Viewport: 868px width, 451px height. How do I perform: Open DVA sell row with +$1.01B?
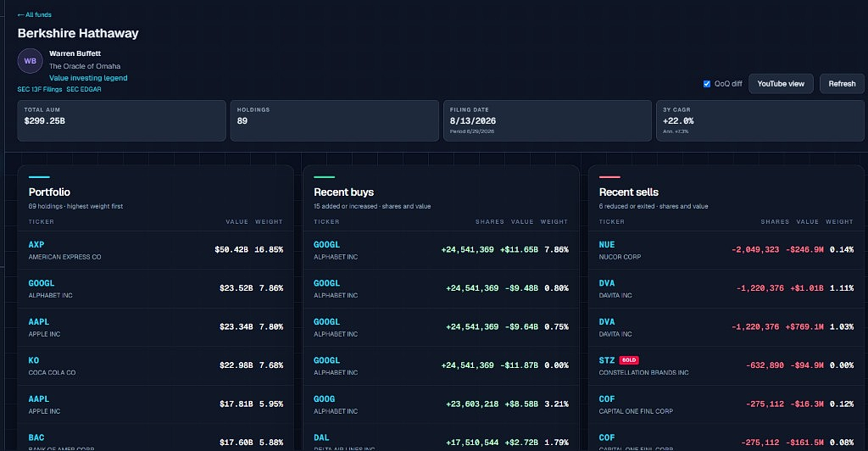tap(726, 289)
